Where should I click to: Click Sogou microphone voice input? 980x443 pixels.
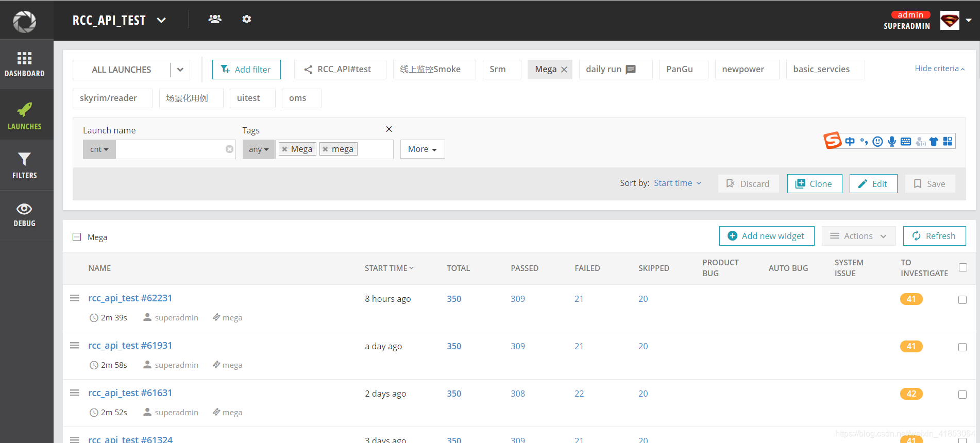pyautogui.click(x=892, y=141)
